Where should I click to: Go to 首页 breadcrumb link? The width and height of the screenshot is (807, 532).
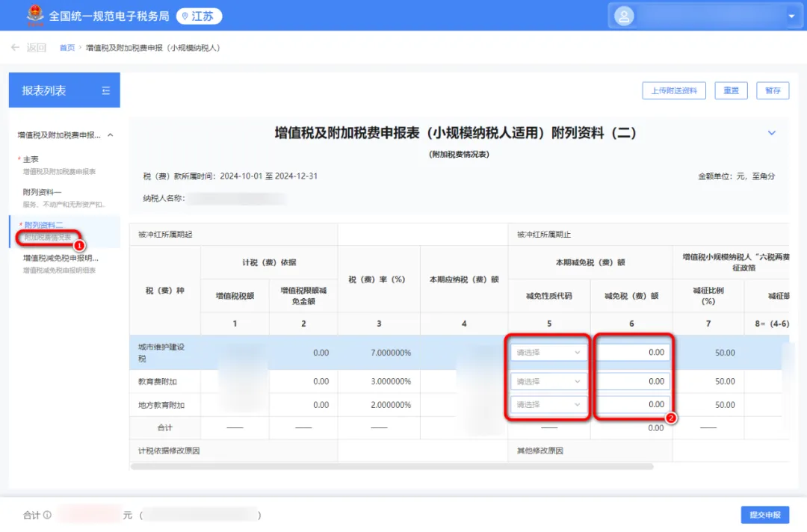67,48
